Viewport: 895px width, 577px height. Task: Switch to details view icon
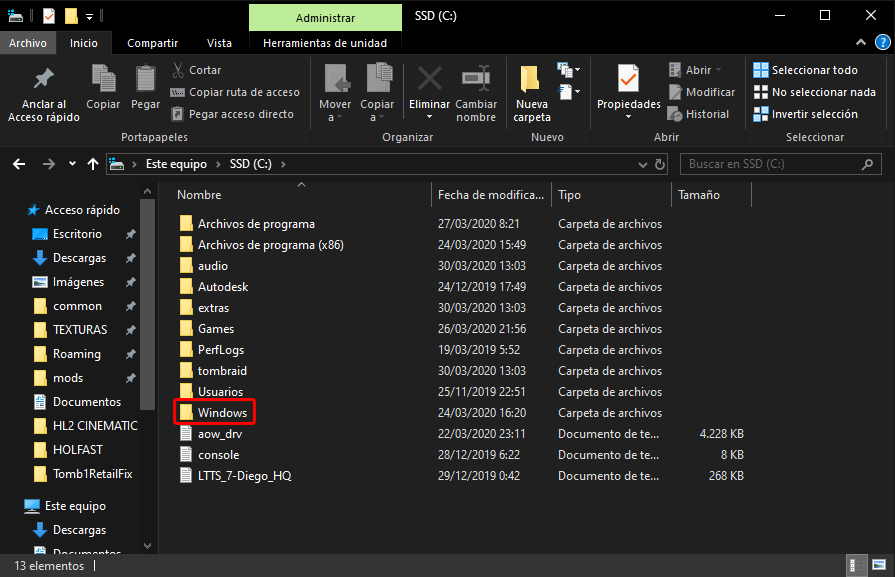(x=856, y=566)
